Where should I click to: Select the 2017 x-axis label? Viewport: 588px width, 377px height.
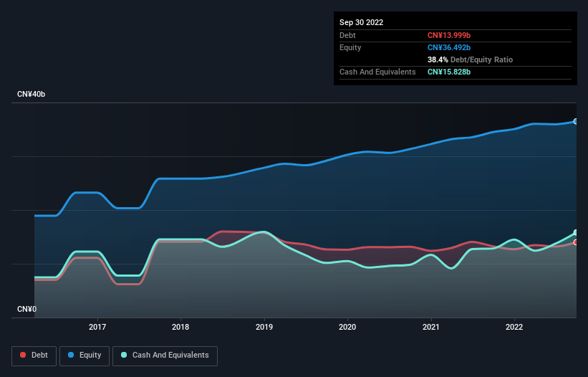coord(97,327)
